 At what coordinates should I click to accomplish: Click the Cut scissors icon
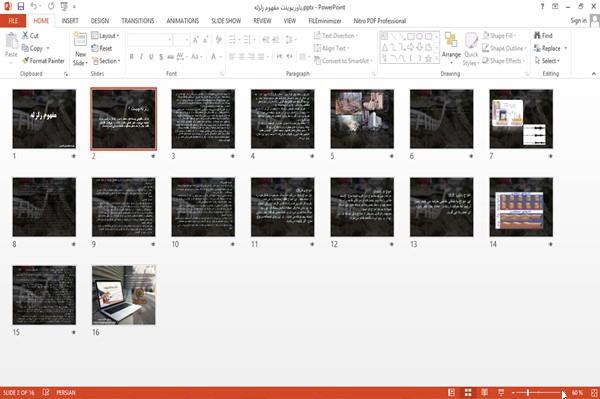(26, 35)
